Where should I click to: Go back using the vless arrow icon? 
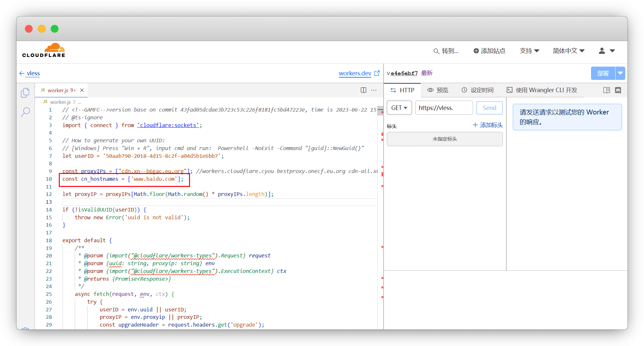pyautogui.click(x=22, y=73)
